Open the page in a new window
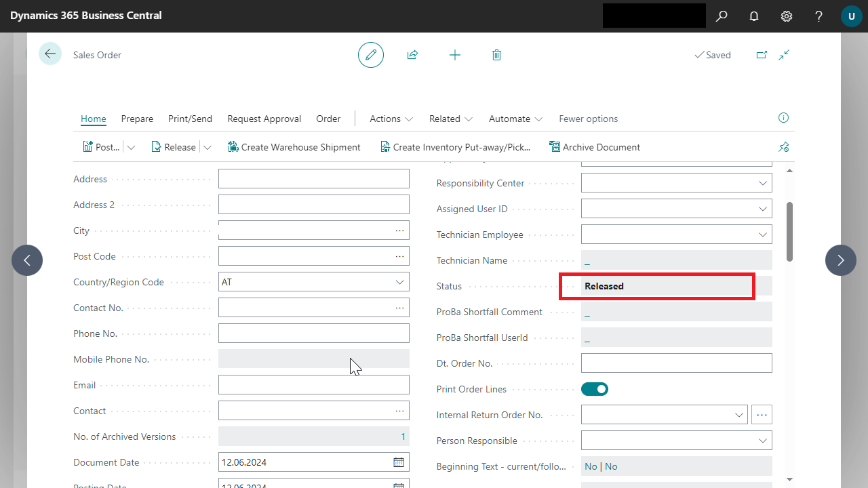 [762, 55]
